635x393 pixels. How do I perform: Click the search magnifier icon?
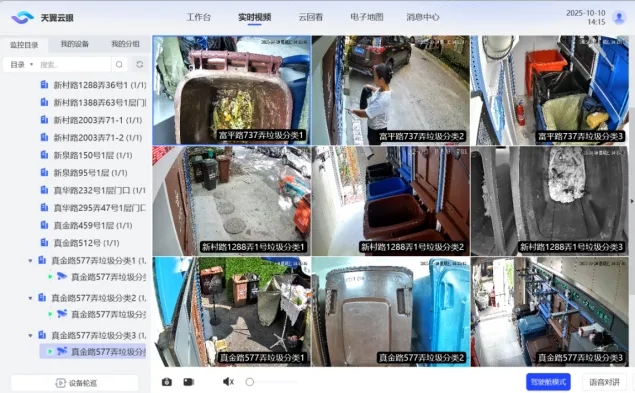tap(119, 64)
